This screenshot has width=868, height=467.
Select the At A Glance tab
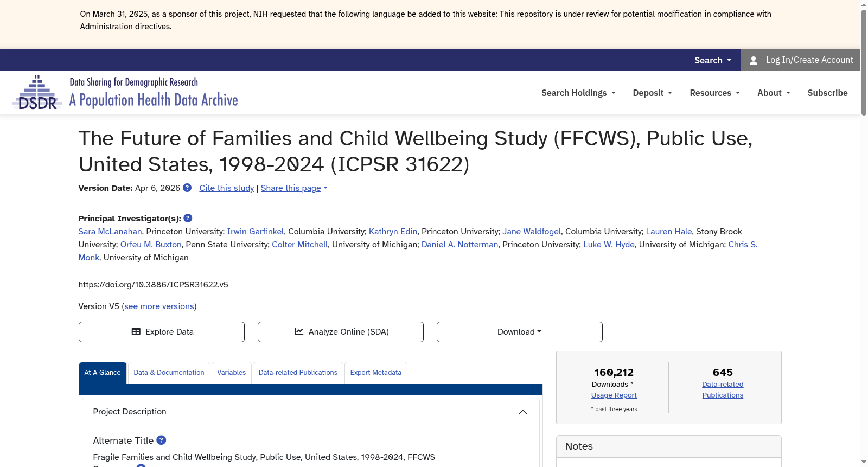tap(103, 373)
